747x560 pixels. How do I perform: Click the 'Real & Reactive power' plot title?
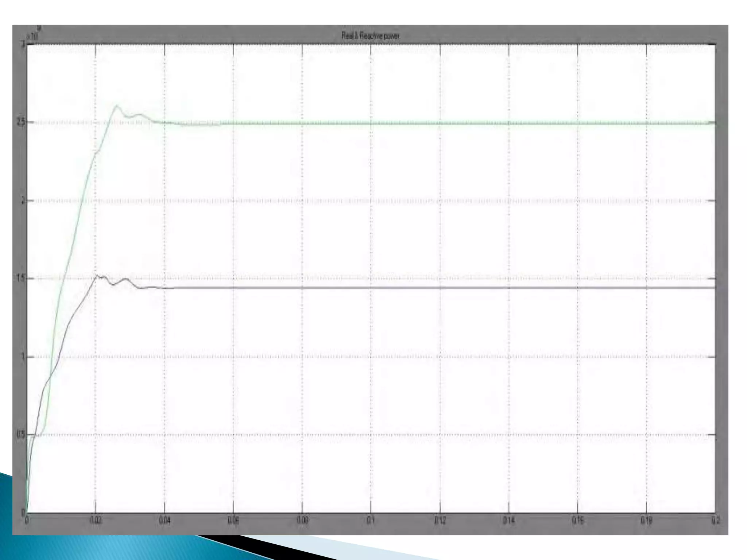pos(370,36)
